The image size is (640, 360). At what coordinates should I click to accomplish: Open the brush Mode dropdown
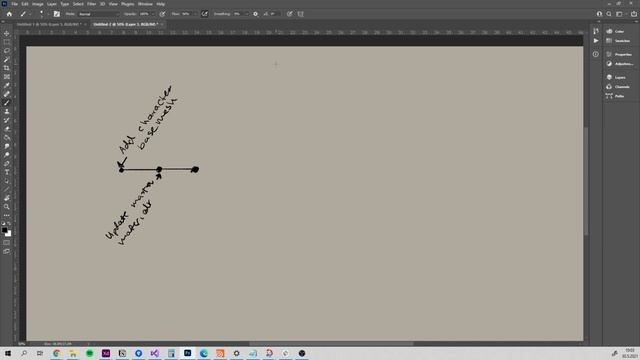coord(98,14)
